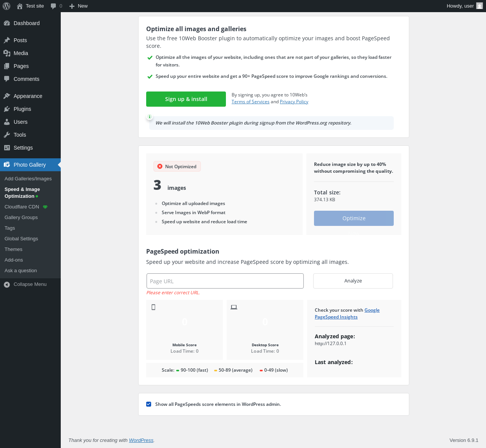
Task: Click the New content menu label
Action: [83, 6]
